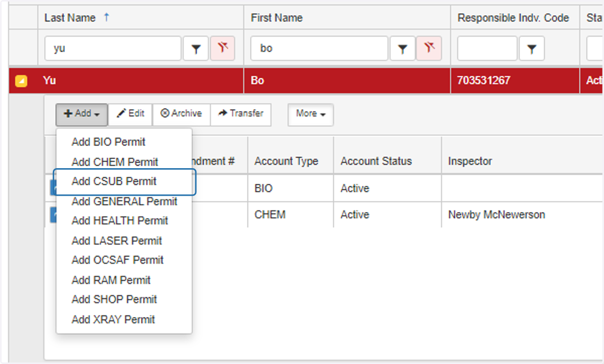
Task: Click the Last Name filter funnel icon
Action: [x=196, y=48]
